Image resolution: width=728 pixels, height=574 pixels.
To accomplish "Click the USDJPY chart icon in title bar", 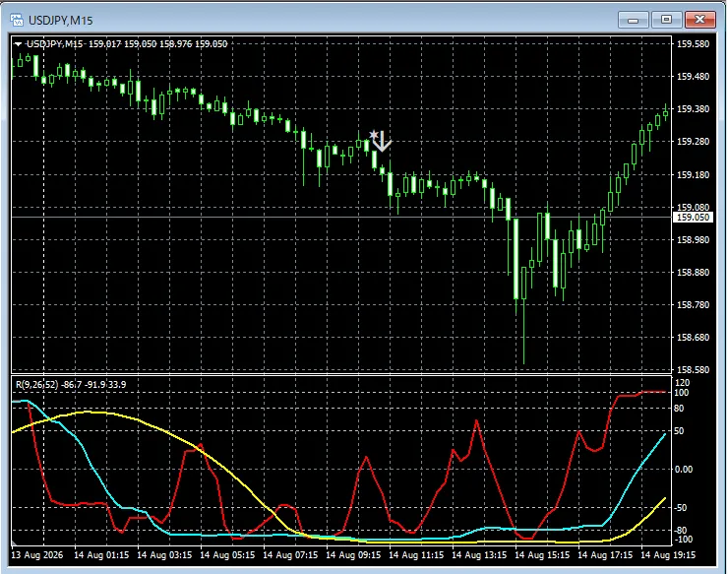I will pyautogui.click(x=17, y=20).
